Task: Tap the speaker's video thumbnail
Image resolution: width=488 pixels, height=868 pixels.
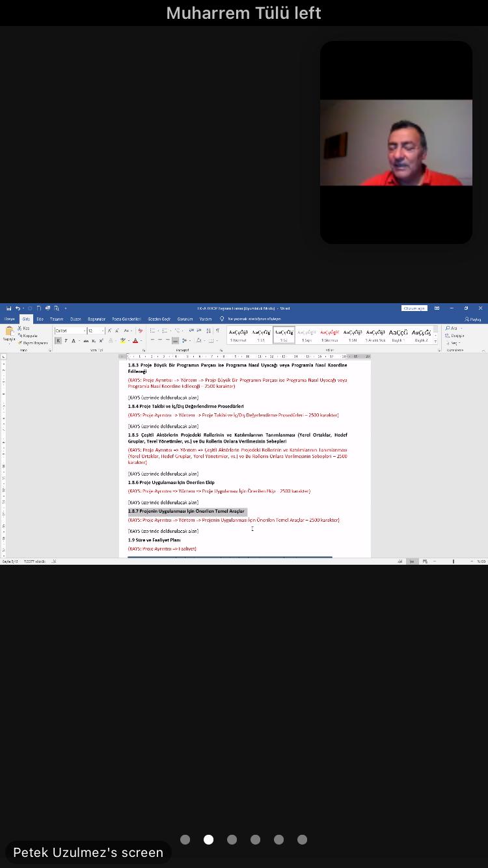Action: pos(396,142)
